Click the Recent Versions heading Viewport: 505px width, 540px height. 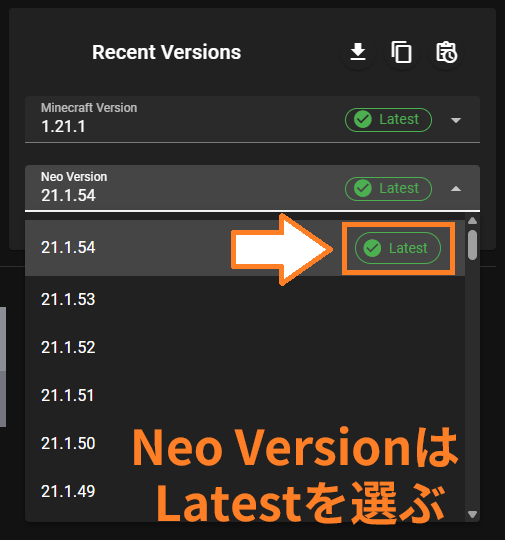coord(166,52)
